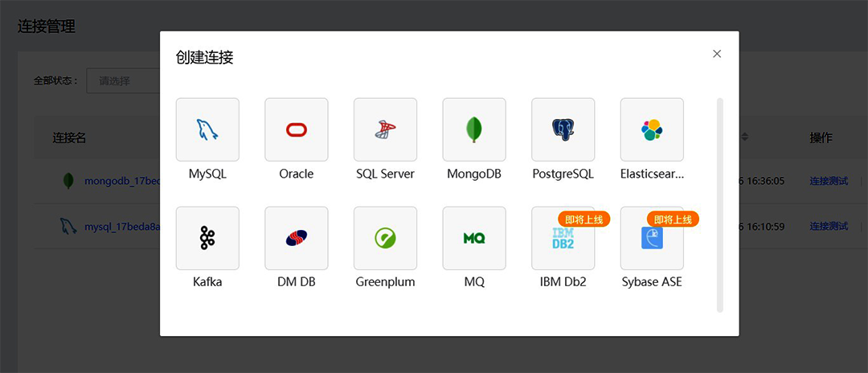Click the Kafka label text
The image size is (868, 373).
pos(207,281)
